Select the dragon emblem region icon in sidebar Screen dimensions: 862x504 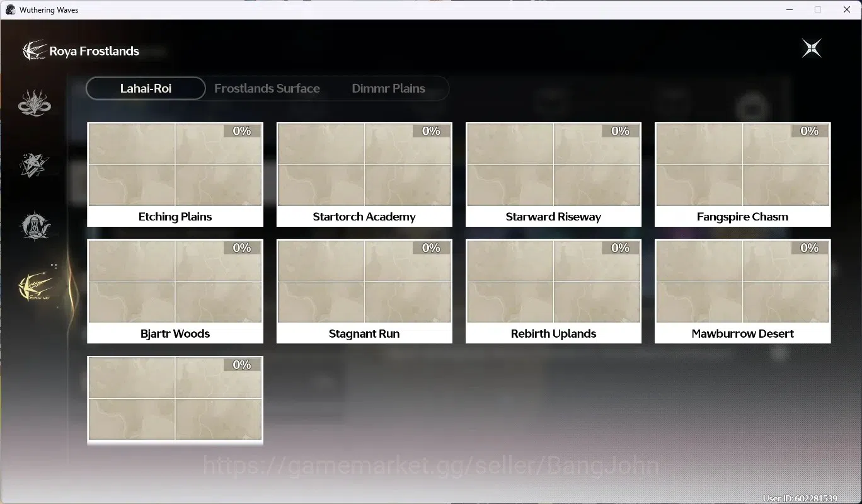pos(35,103)
